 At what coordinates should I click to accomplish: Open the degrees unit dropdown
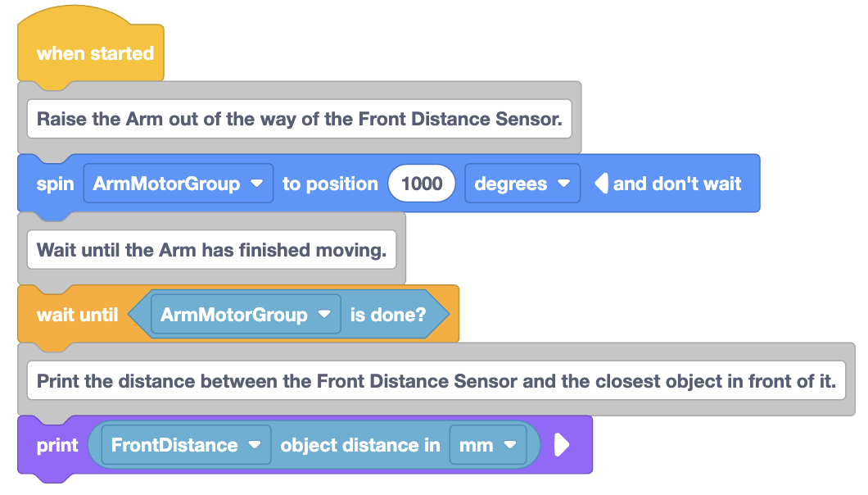tap(522, 184)
